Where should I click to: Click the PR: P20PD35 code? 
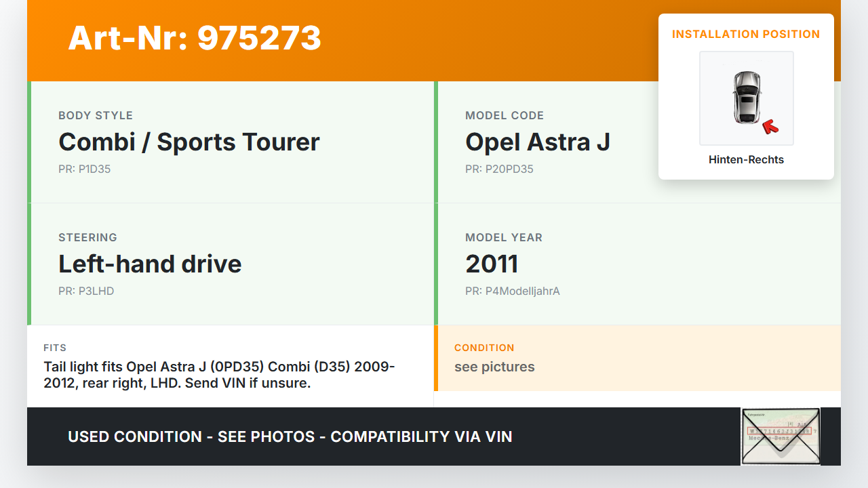click(x=499, y=169)
